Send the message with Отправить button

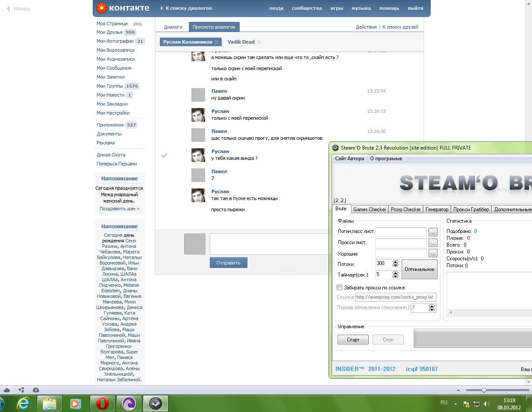228,263
